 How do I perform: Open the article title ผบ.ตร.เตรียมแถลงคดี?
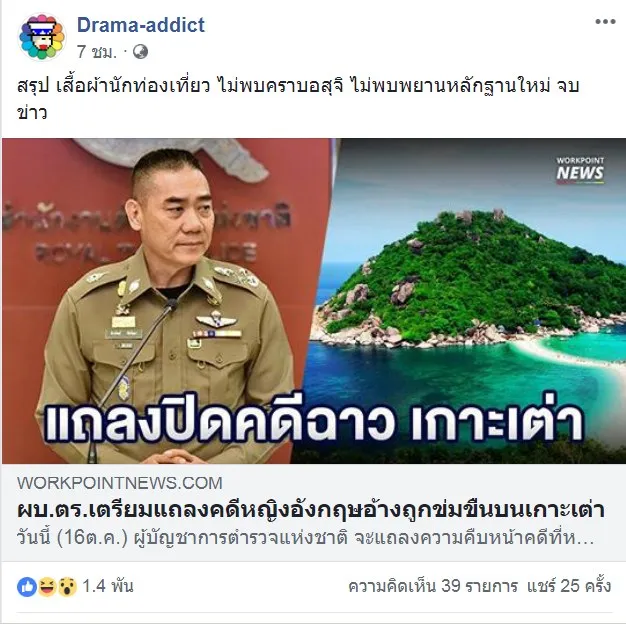point(311,510)
